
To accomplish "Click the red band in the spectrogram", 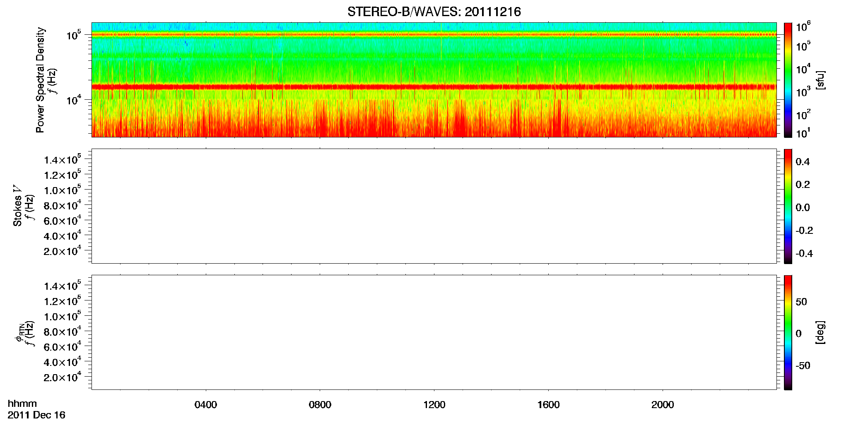I will [434, 87].
